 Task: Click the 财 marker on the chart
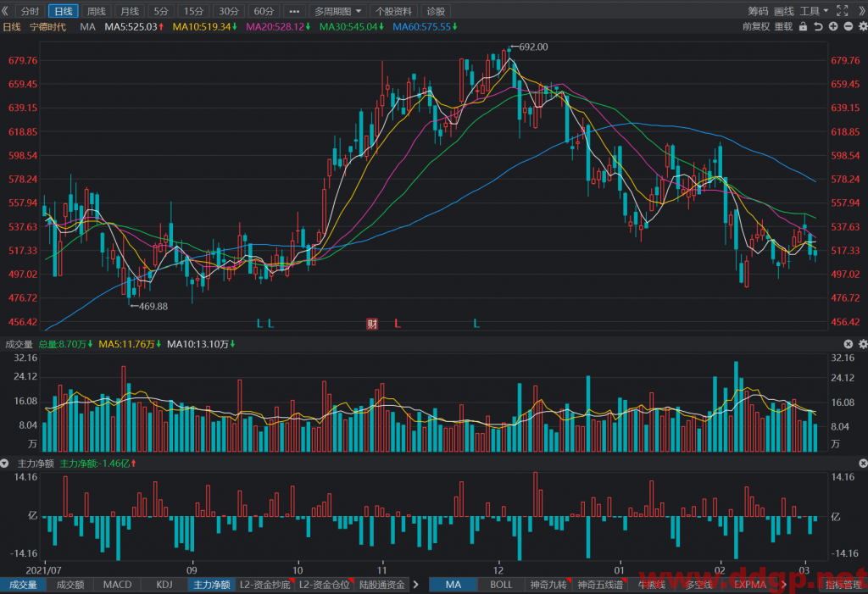click(x=372, y=324)
